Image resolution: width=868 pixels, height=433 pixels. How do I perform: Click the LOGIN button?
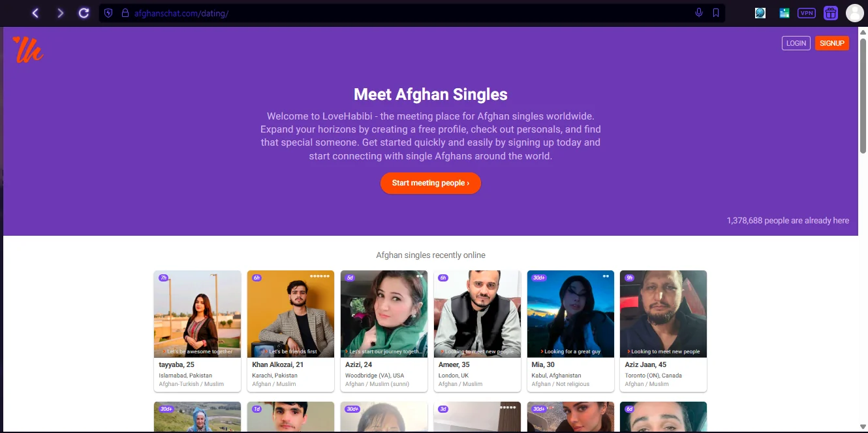pyautogui.click(x=796, y=43)
